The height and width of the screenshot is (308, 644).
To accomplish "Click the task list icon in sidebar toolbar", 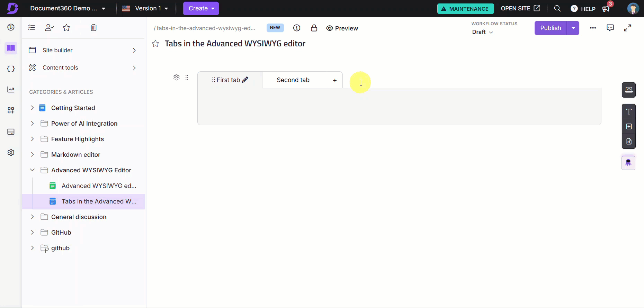I will (x=32, y=28).
